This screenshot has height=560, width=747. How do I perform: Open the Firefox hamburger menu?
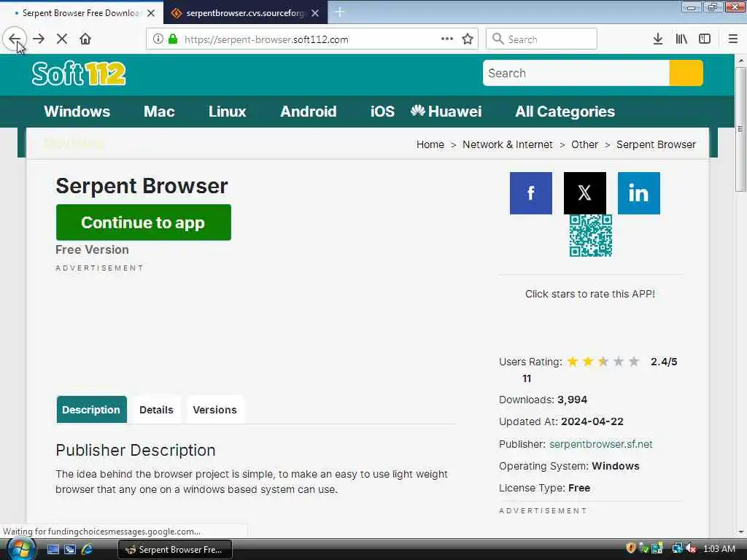733,39
